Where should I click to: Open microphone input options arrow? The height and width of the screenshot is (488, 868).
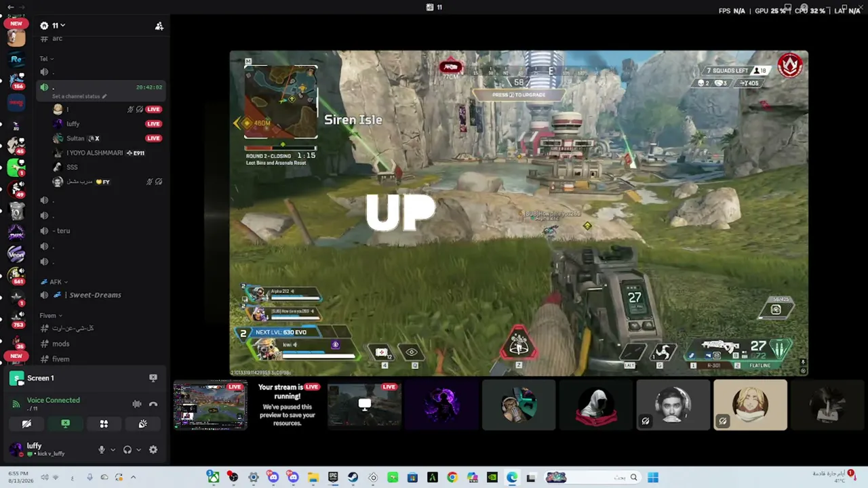tap(113, 449)
